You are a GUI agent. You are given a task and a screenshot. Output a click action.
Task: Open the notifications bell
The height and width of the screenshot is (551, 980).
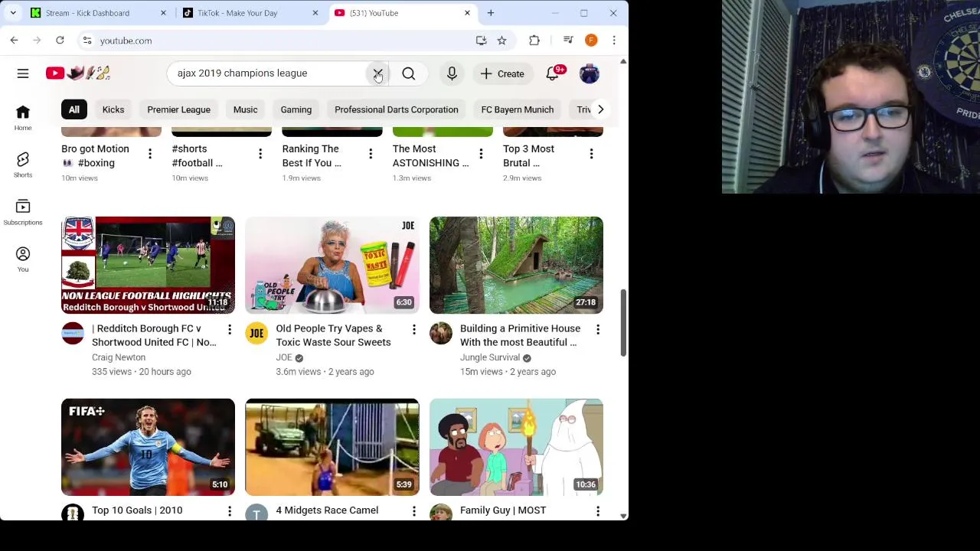click(x=552, y=73)
